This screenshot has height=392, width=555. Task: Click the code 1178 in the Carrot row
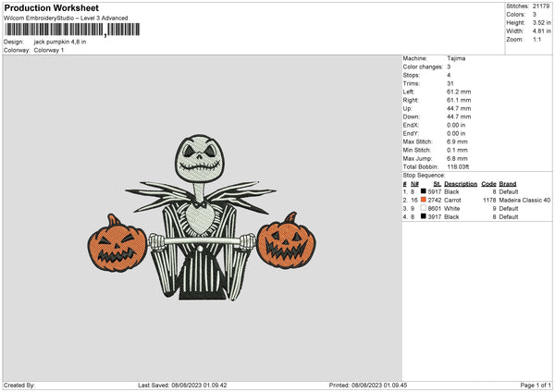click(x=489, y=201)
